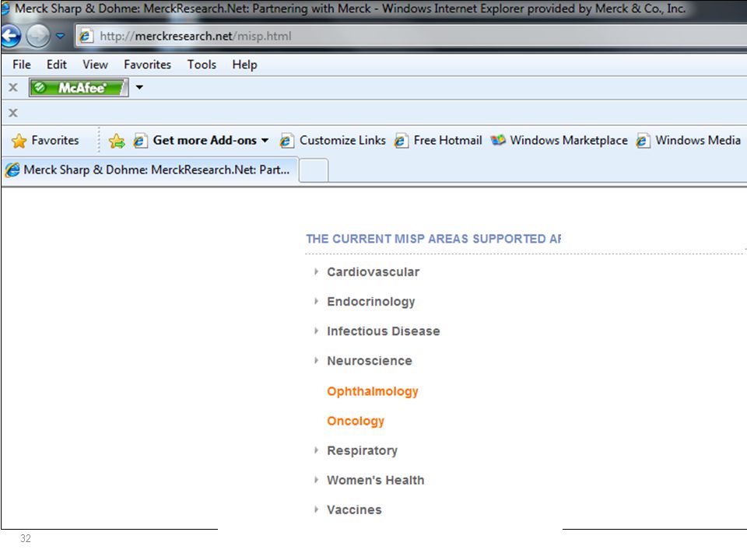Open the recent pages history dropdown arrow
This screenshot has width=747, height=560.
click(x=60, y=36)
